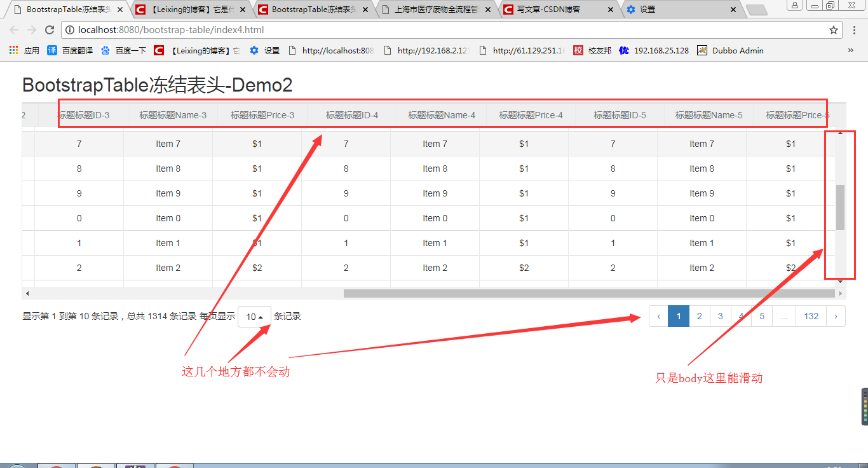Click the 标题标题ID-5 column header
This screenshot has height=468, width=868.
coord(620,115)
